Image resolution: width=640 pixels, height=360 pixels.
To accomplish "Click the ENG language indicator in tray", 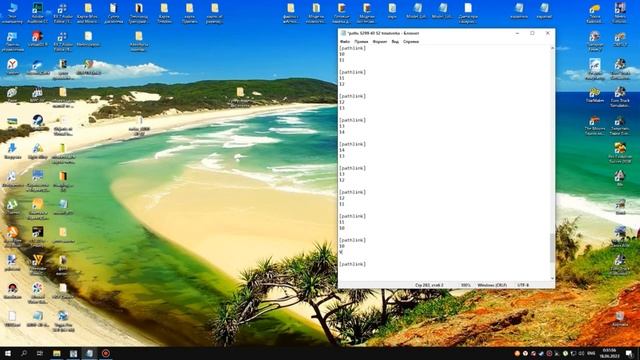I will pyautogui.click(x=591, y=353).
